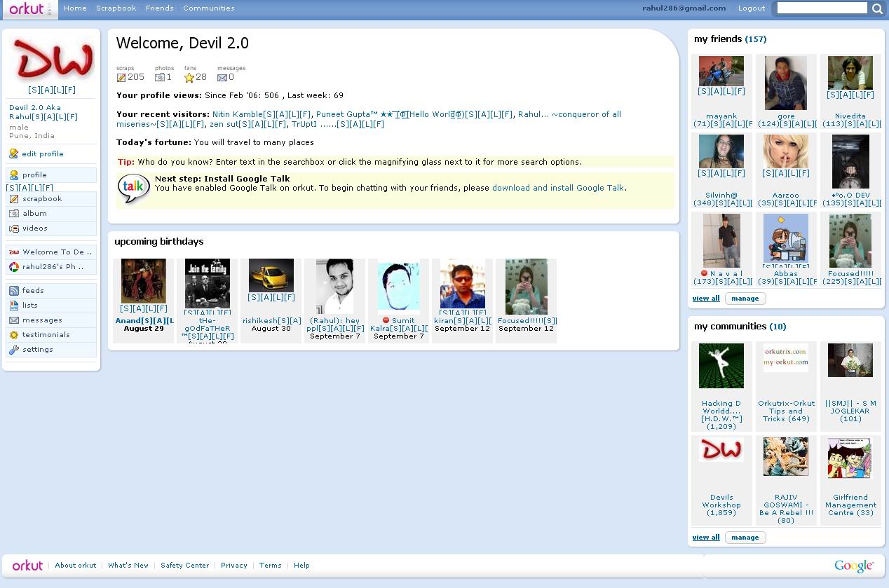Click the DW profile picture
Viewport: 889px width, 588px height.
click(x=53, y=60)
